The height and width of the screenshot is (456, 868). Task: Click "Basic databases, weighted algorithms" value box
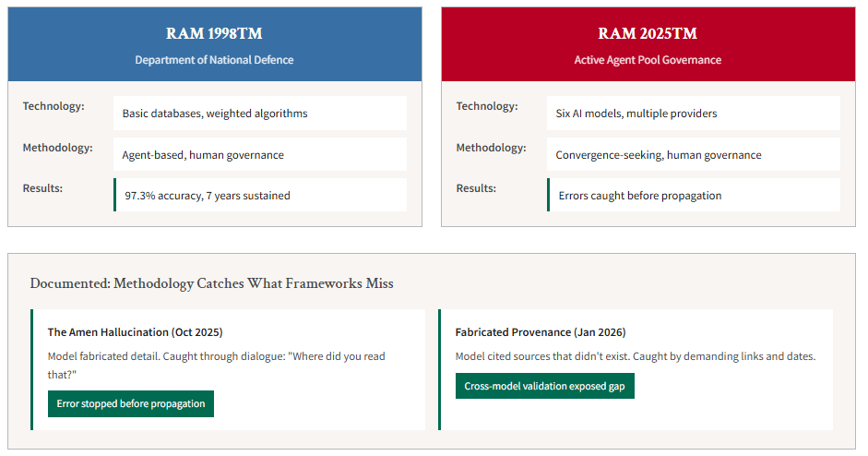tap(259, 114)
